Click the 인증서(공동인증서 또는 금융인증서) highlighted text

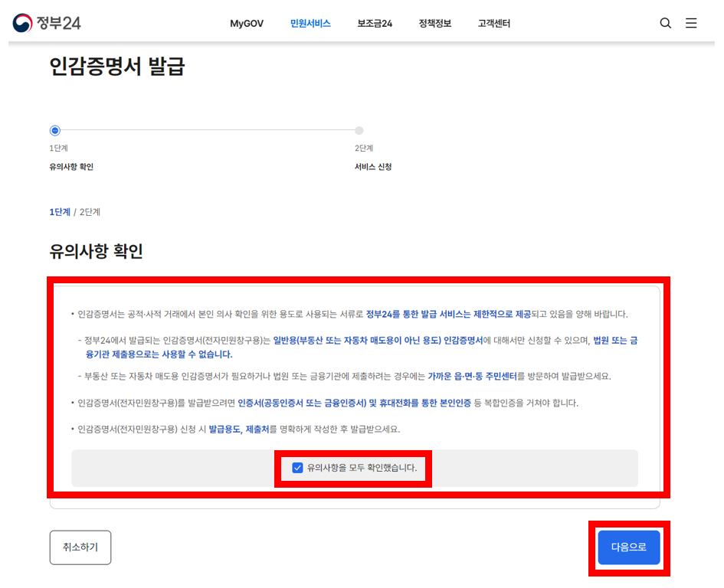click(x=302, y=403)
